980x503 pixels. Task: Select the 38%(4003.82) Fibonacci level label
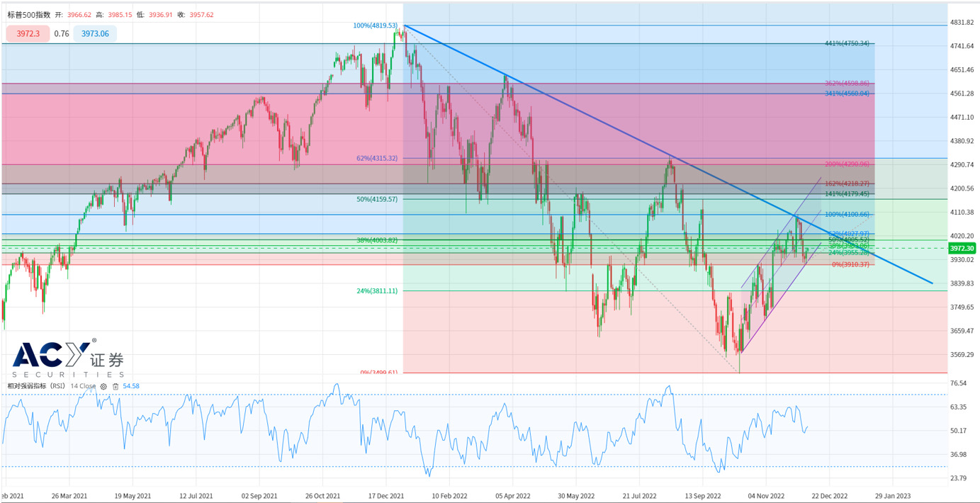[376, 240]
